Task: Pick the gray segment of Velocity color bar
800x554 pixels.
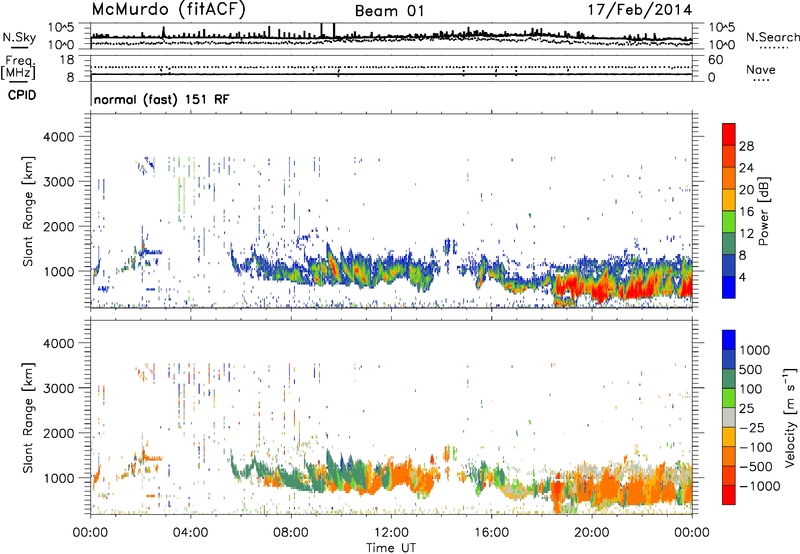Action: pyautogui.click(x=729, y=418)
